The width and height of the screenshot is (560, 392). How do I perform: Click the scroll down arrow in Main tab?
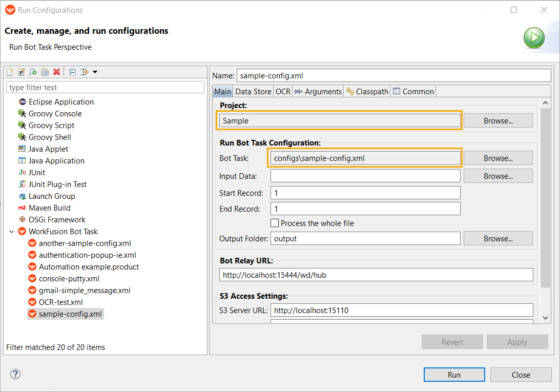[545, 318]
